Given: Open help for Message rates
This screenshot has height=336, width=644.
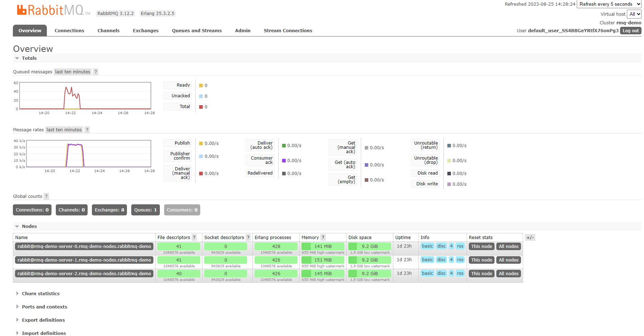Looking at the screenshot, I should (x=87, y=130).
